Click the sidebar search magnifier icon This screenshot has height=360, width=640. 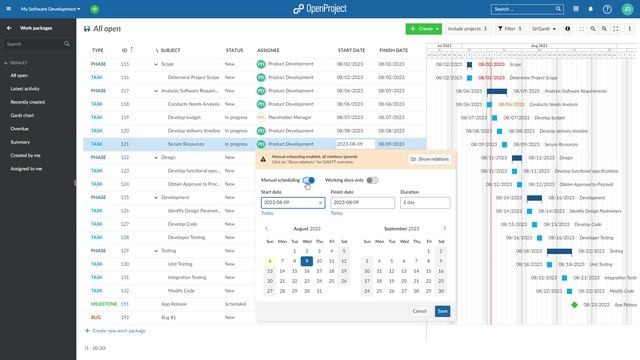pyautogui.click(x=67, y=44)
